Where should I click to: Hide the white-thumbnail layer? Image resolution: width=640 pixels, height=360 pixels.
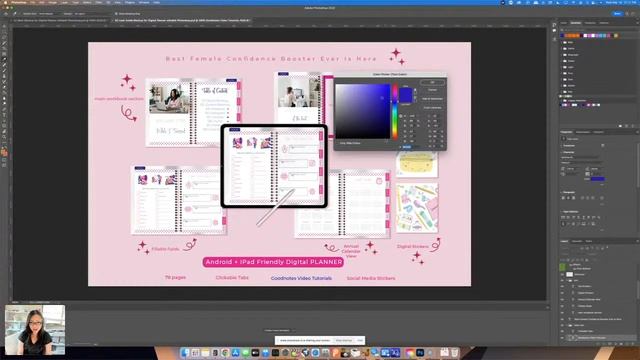[x=562, y=275]
